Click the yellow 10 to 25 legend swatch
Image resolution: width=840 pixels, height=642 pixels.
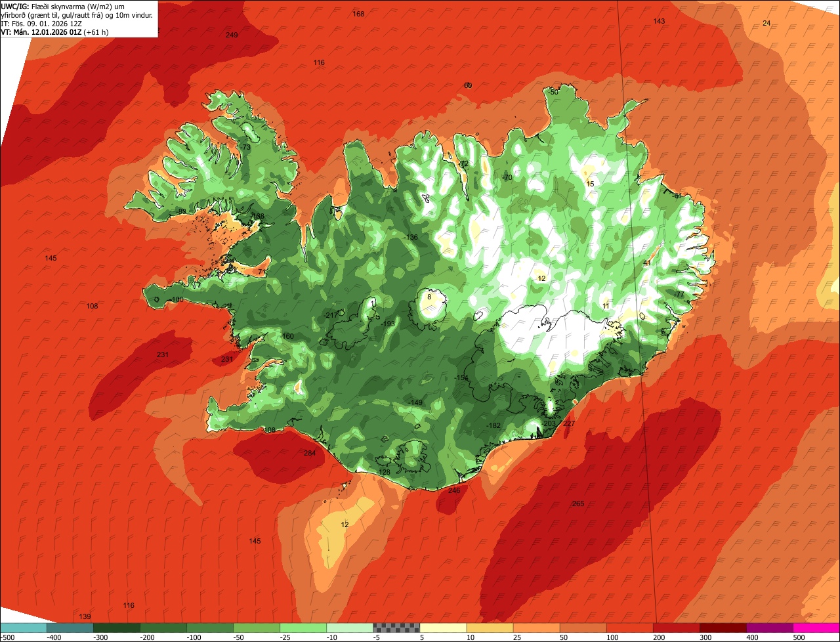click(489, 628)
